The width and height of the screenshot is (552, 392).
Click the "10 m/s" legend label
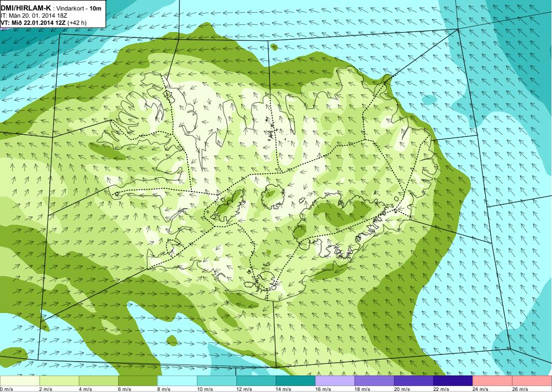(x=205, y=389)
